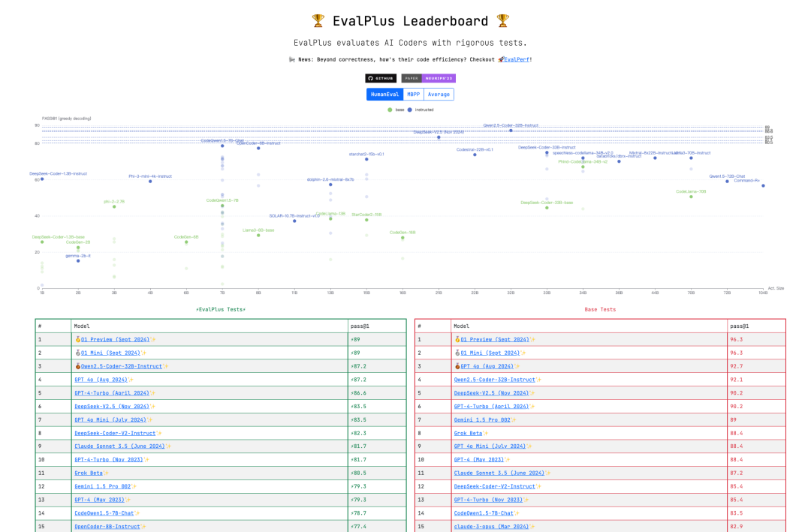Open CodeQwen1.5-7B-Chat in EvalPlus Tests table

(x=104, y=513)
